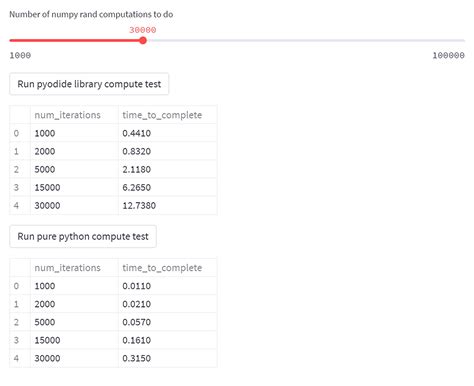Click the red 30000 slider value label
The height and width of the screenshot is (386, 474).
coord(143,30)
